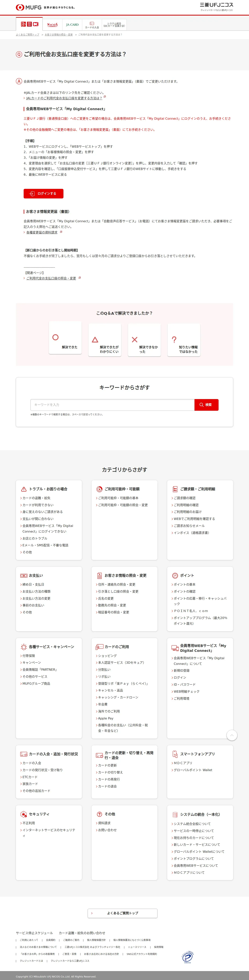
Task: Open the 不正利用 security link
Action: pyautogui.click(x=29, y=823)
